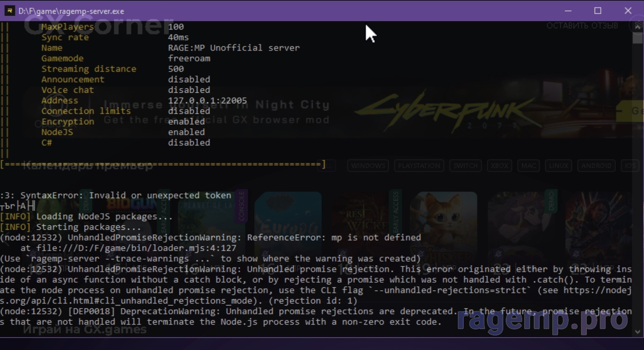644x350 pixels.
Task: Click the NodeJS label in the console
Action: coord(57,132)
